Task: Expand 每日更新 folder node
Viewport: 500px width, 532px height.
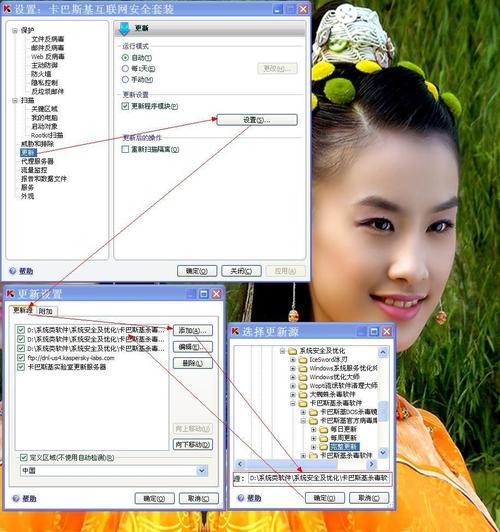Action: pyautogui.click(x=314, y=430)
